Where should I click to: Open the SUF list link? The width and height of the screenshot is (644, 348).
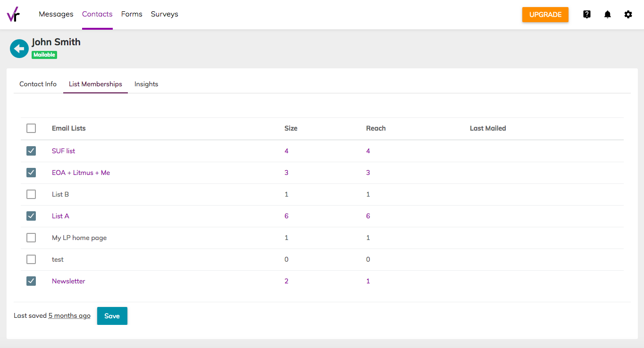pyautogui.click(x=64, y=151)
